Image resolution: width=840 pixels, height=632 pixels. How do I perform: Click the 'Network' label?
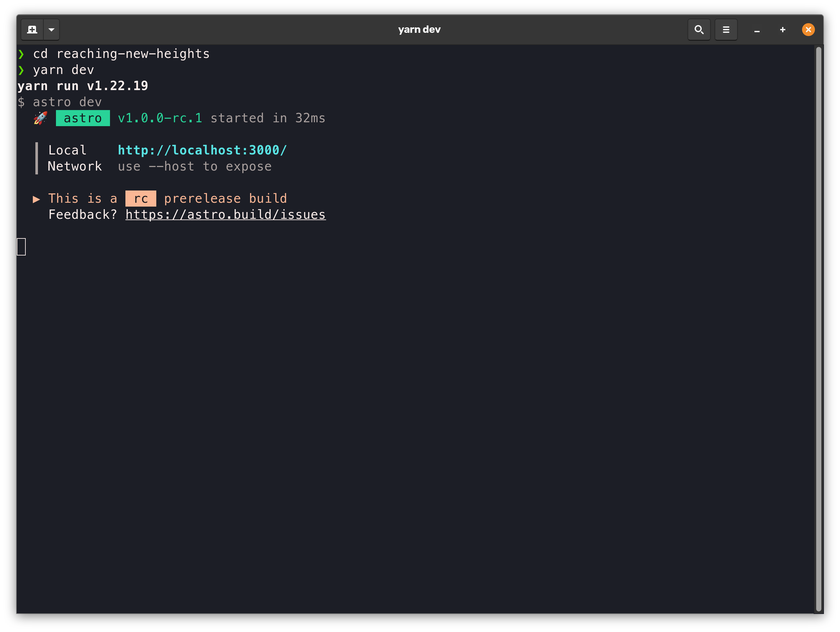75,166
